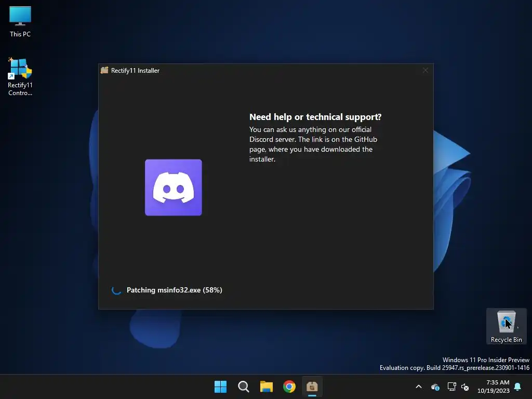Click the 'Rectify11 Installer' window title text
Image resolution: width=532 pixels, height=399 pixels.
[135, 71]
